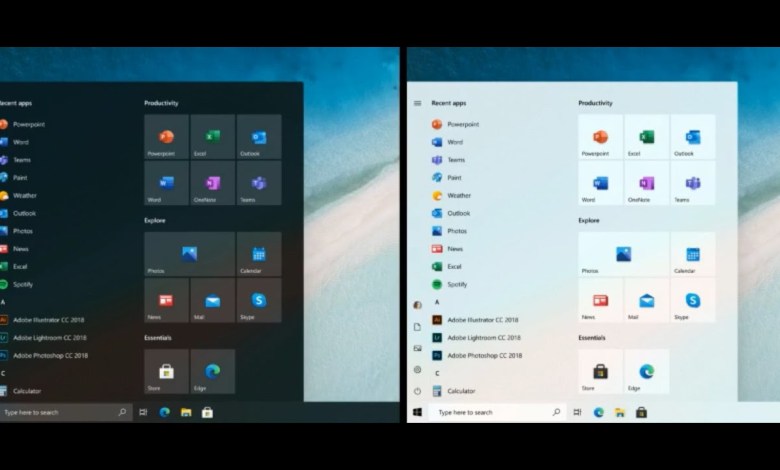Open Task View on the dark taskbar
Image resolution: width=780 pixels, height=470 pixels.
[x=143, y=412]
